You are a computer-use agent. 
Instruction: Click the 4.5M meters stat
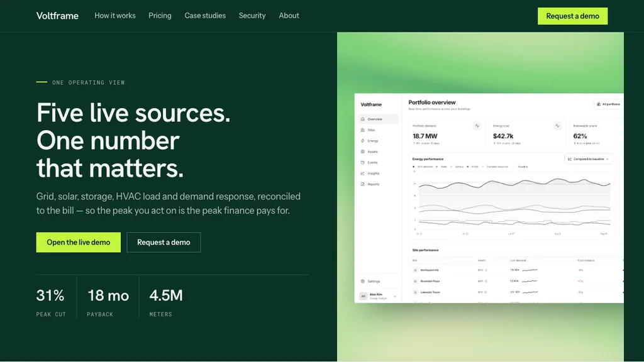point(166,303)
